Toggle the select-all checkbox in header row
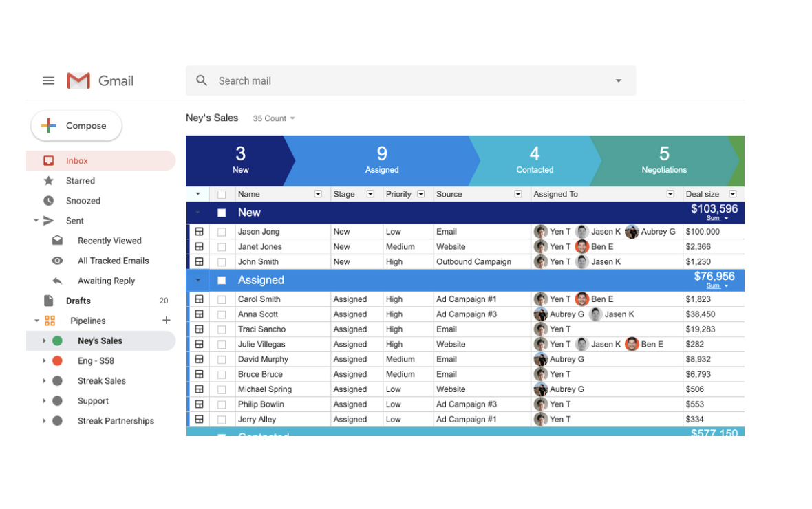Screen dimensions: 812x509 [222, 195]
